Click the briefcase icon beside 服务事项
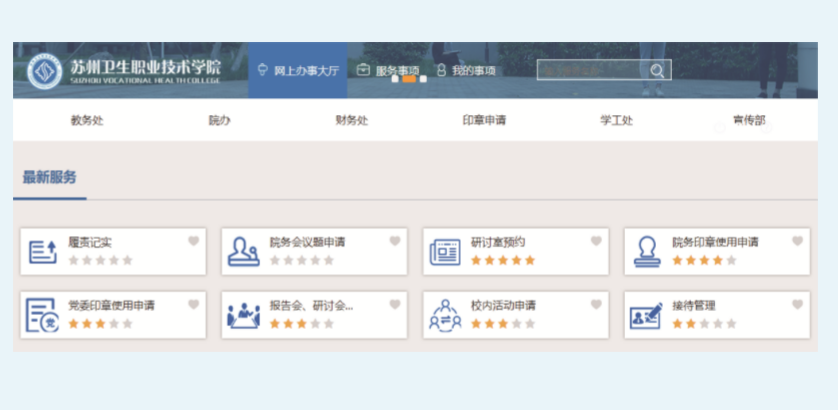Screen dimensions: 838x410 (363, 70)
